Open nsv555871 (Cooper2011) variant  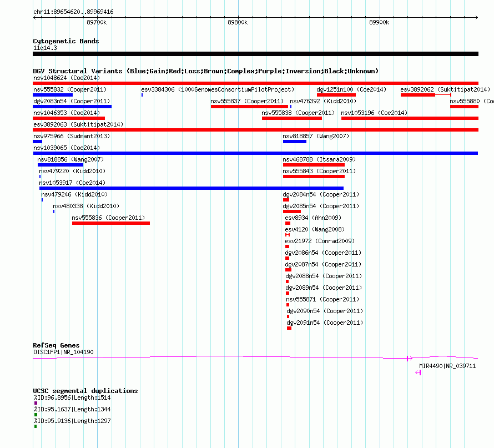coord(322,299)
